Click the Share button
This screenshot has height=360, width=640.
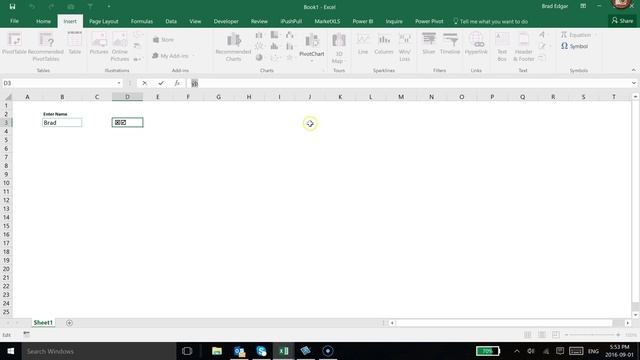(x=622, y=20)
